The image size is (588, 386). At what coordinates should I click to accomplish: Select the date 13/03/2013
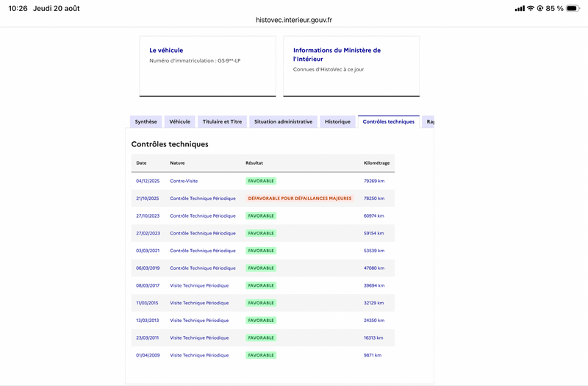point(148,321)
